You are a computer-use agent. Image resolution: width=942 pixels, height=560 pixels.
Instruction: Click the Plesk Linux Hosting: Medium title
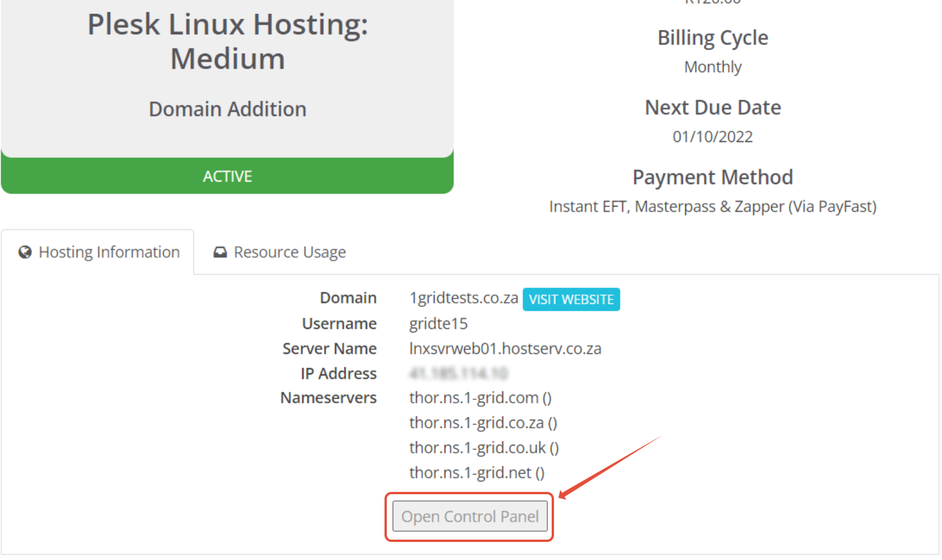pos(227,41)
